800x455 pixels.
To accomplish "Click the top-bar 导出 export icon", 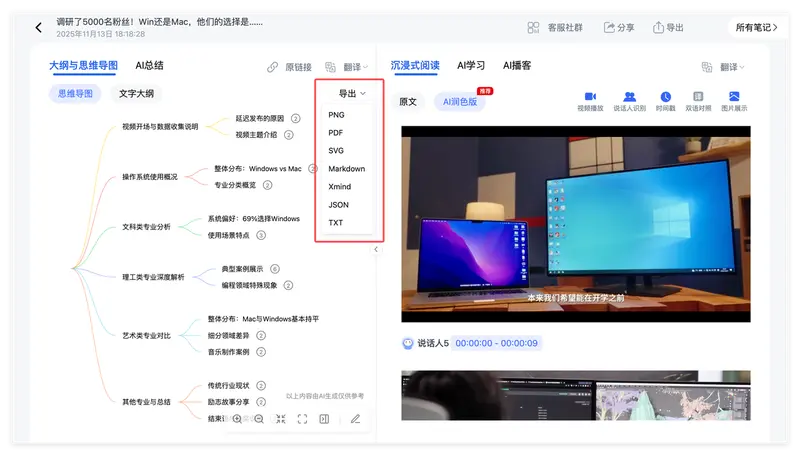I will 658,28.
